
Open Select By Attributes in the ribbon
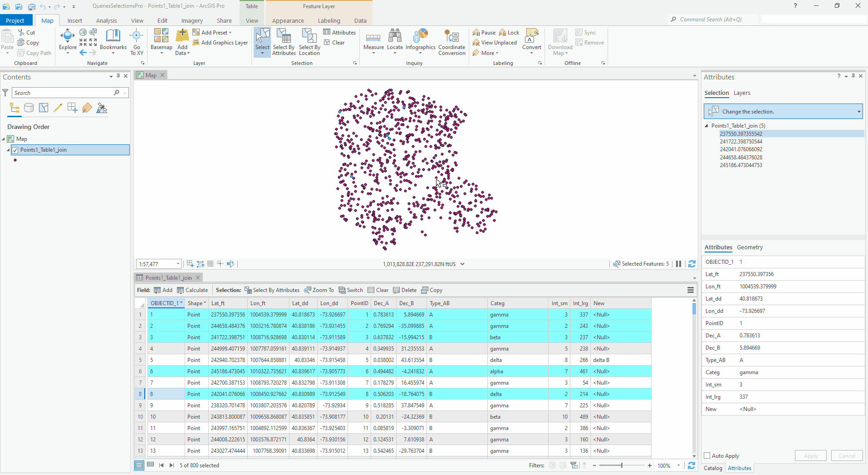(284, 42)
